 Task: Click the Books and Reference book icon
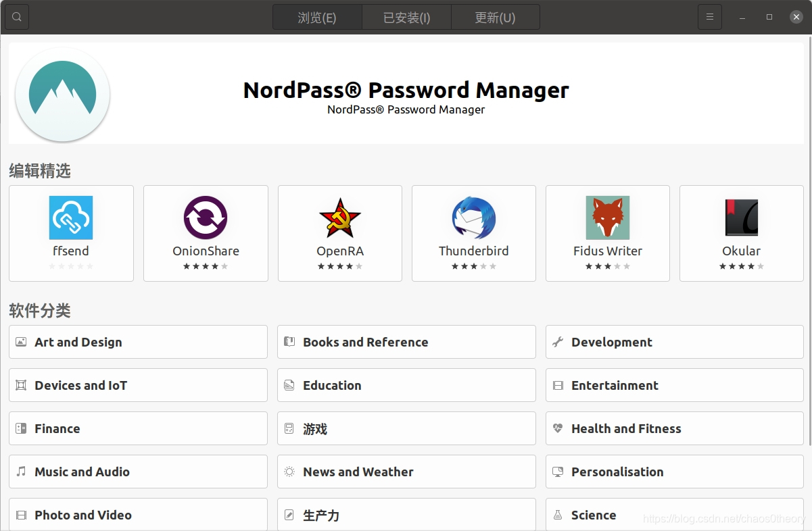tap(289, 342)
